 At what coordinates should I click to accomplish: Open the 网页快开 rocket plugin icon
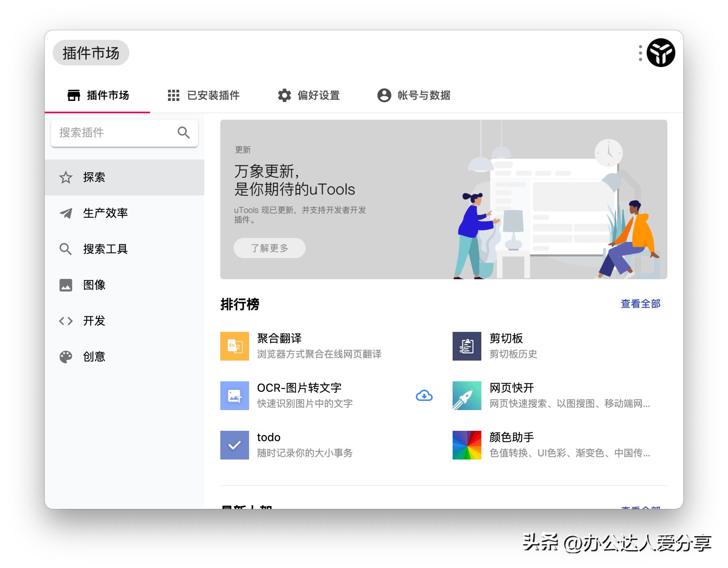[466, 396]
